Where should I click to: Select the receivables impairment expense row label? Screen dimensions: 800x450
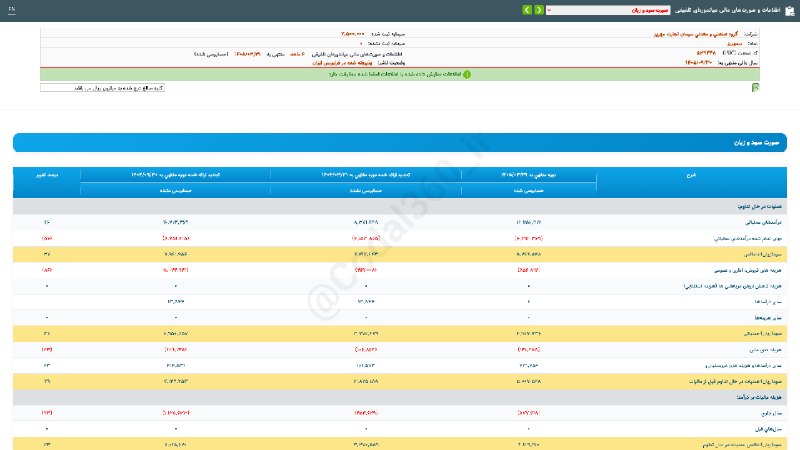tap(733, 286)
